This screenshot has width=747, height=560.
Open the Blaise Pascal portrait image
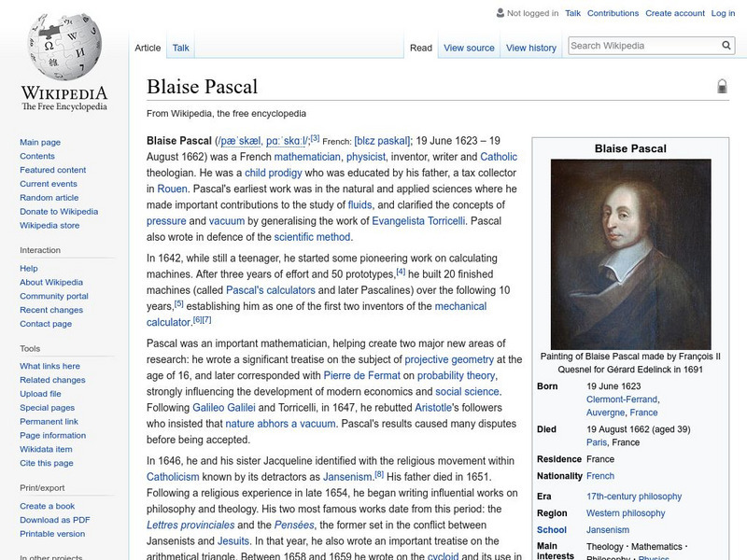point(631,254)
